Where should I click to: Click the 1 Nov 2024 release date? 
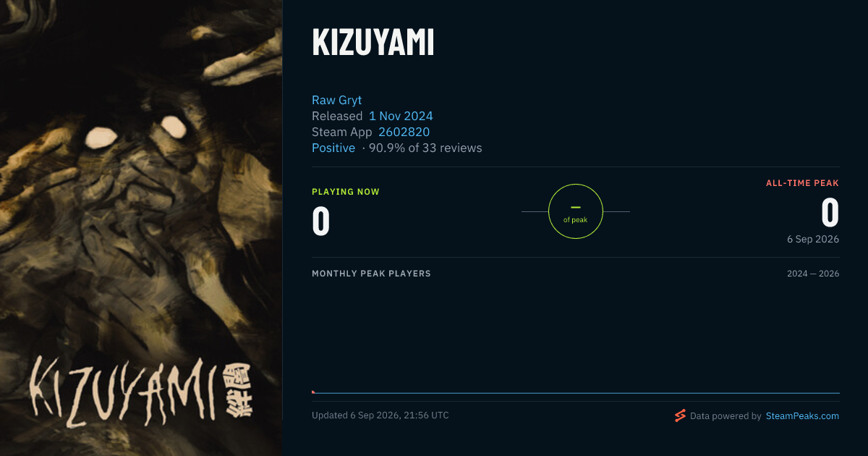pyautogui.click(x=401, y=116)
